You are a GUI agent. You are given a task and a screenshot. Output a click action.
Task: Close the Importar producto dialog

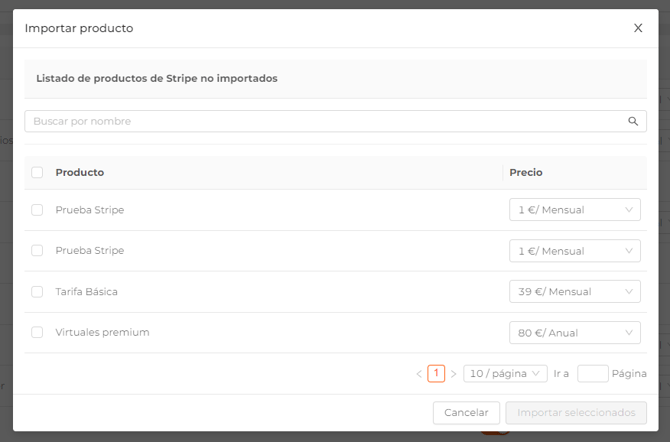click(638, 28)
